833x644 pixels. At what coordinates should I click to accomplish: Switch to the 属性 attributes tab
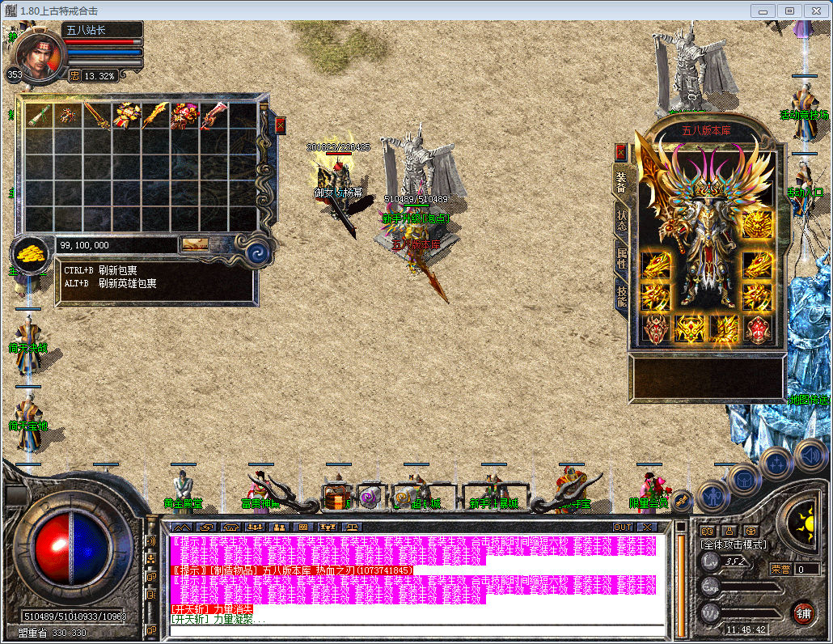(x=622, y=257)
